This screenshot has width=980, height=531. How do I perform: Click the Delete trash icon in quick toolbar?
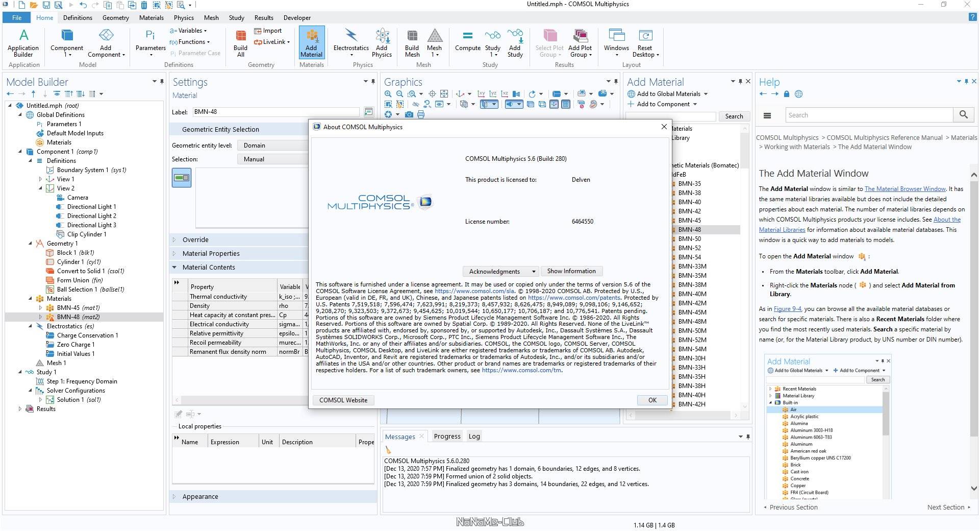144,5
